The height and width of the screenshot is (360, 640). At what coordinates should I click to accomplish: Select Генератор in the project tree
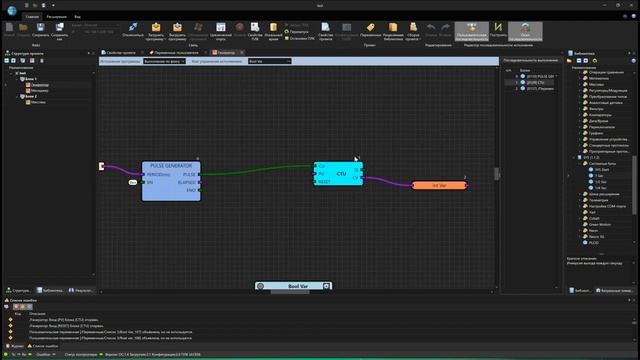(40, 85)
